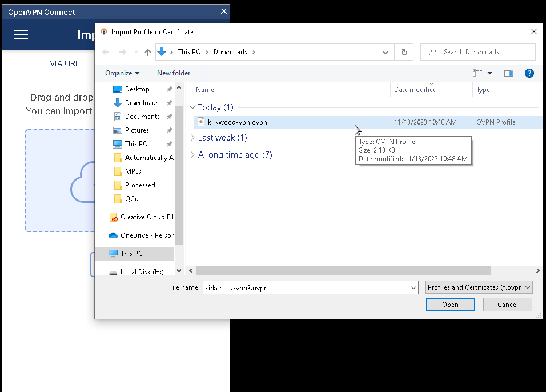Click the change view layout icon
Screen dimensions: 546x392
pos(477,73)
